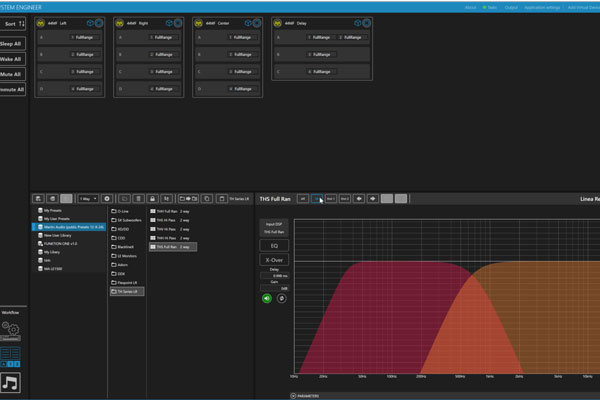This screenshot has height=400, width=600.
Task: Click the settings gear beside 1-Way dropdown
Action: pyautogui.click(x=107, y=199)
